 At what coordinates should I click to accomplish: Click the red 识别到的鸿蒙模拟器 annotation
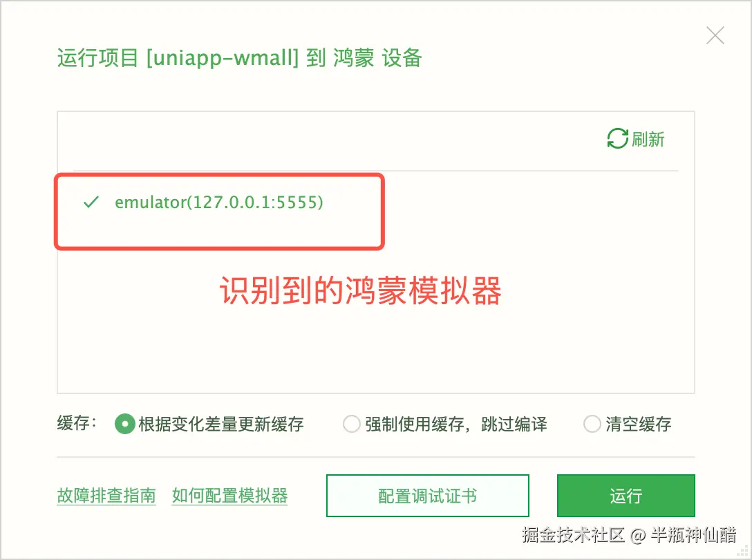tap(361, 291)
